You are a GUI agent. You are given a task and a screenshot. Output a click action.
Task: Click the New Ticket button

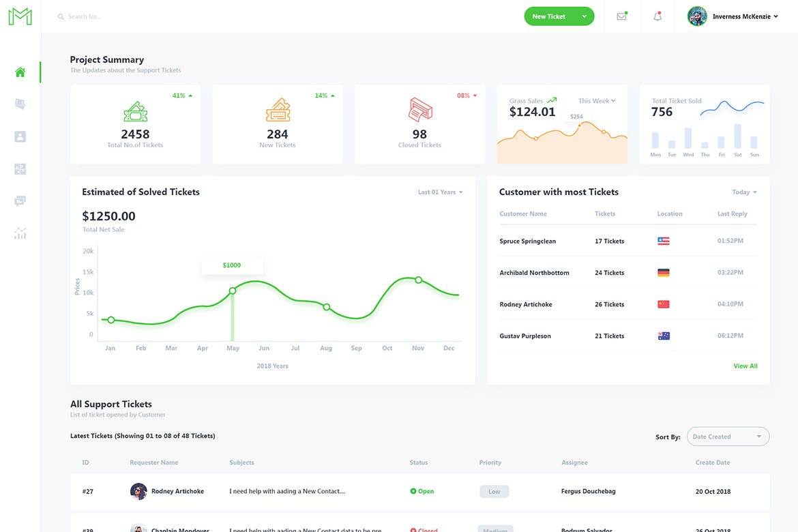click(549, 16)
